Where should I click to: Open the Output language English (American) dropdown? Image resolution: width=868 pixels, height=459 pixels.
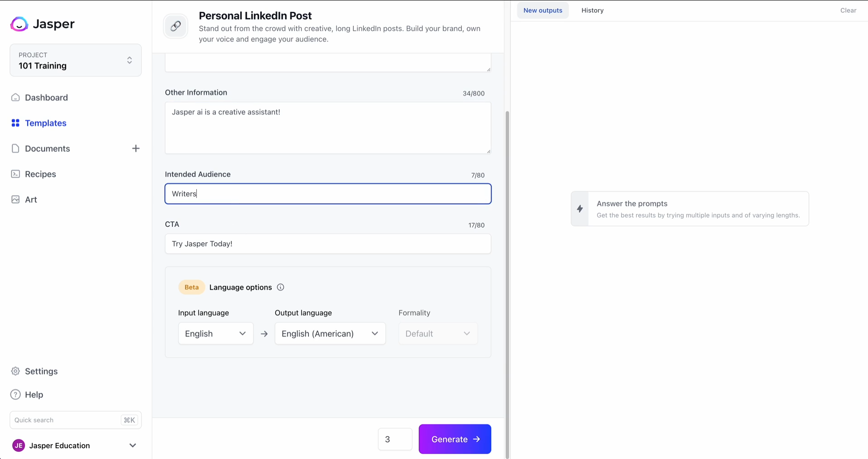[330, 334]
